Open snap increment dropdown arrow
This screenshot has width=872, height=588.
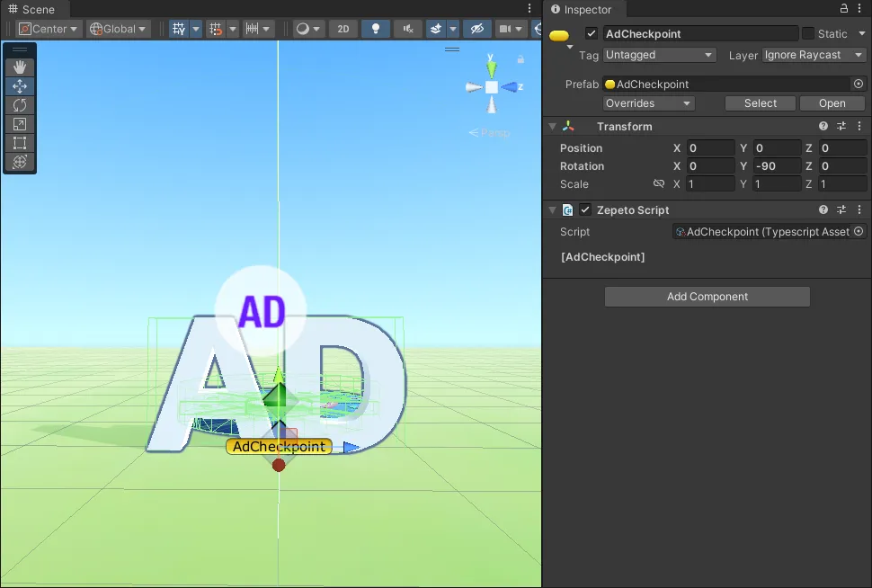click(x=266, y=29)
